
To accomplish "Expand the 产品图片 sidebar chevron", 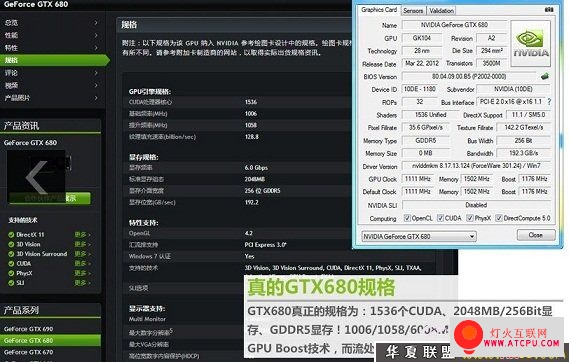I will (x=96, y=98).
